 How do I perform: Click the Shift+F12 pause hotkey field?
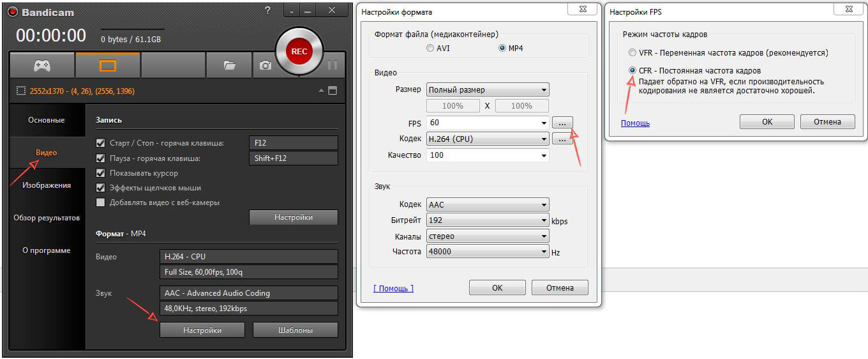[x=294, y=158]
